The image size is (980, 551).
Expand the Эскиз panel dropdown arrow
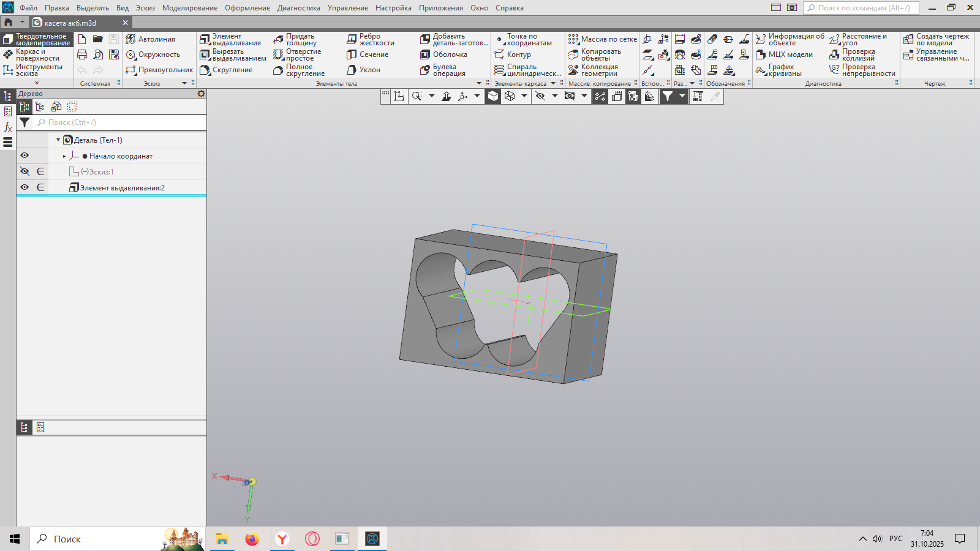coord(184,84)
